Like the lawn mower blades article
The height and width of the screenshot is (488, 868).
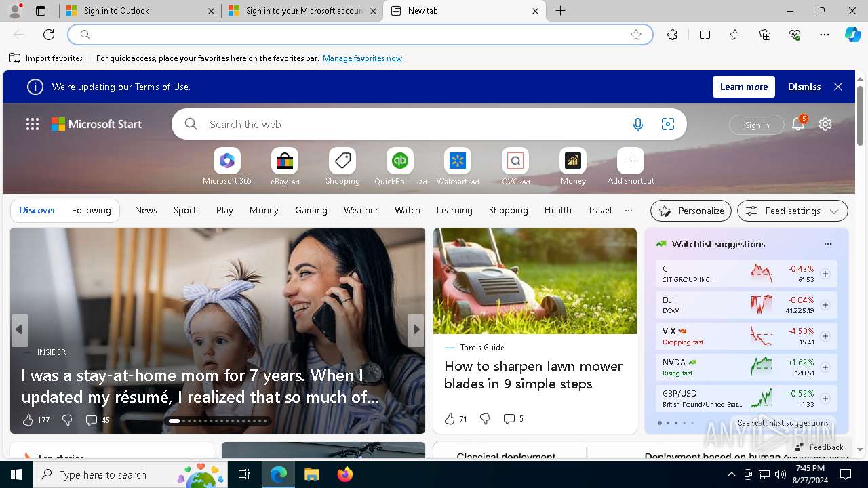(450, 419)
